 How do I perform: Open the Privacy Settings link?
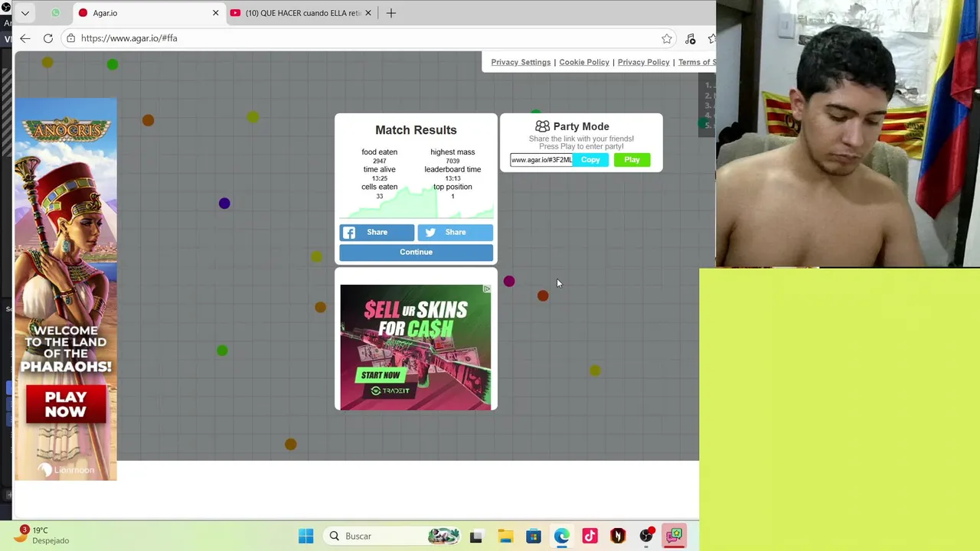[521, 62]
